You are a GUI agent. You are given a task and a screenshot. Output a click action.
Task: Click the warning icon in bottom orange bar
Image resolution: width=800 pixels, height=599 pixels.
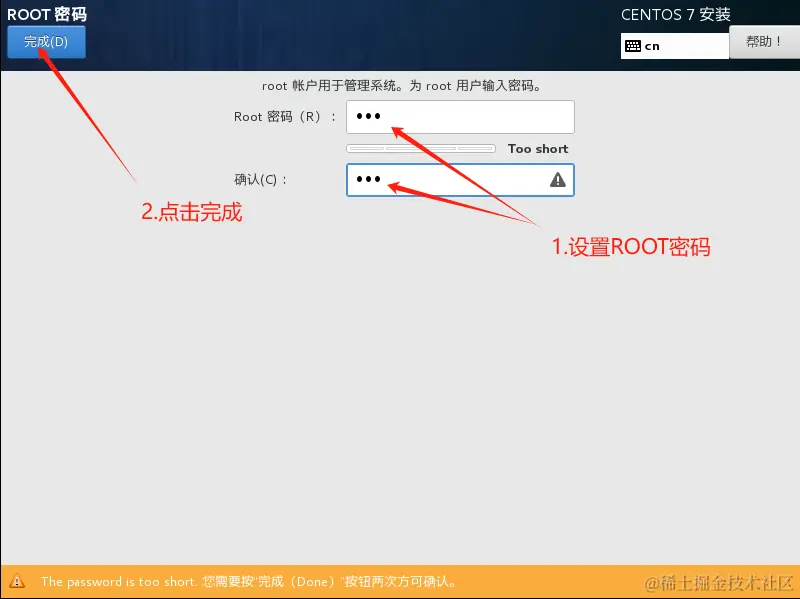(17, 581)
